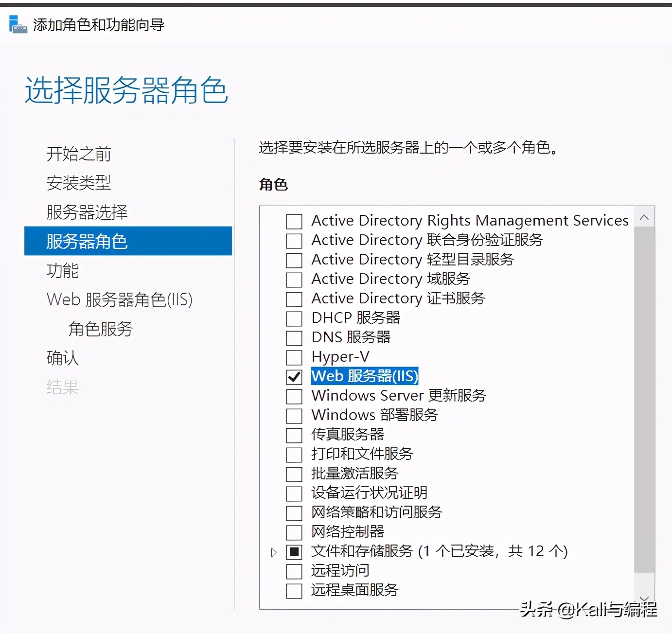Click the Add Roles wizard title icon
672x633 pixels.
point(18,24)
